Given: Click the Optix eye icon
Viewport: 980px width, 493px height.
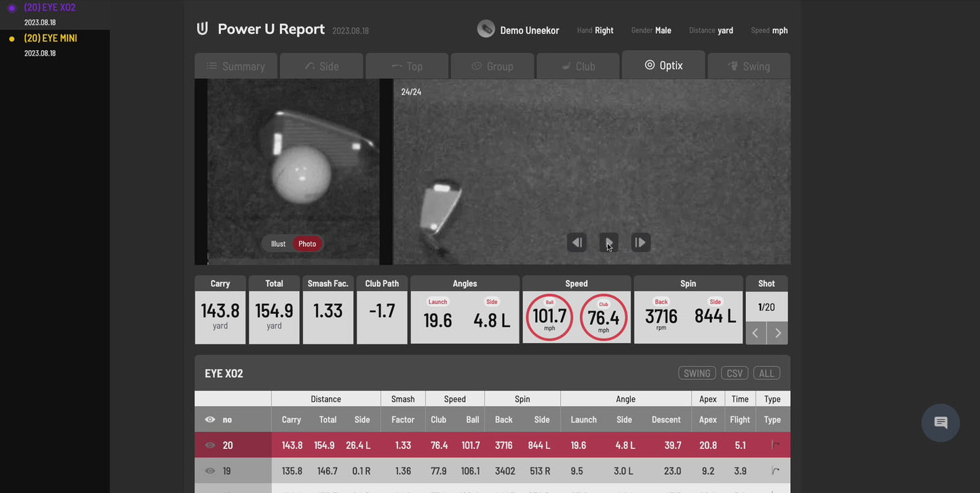Looking at the screenshot, I should [648, 64].
